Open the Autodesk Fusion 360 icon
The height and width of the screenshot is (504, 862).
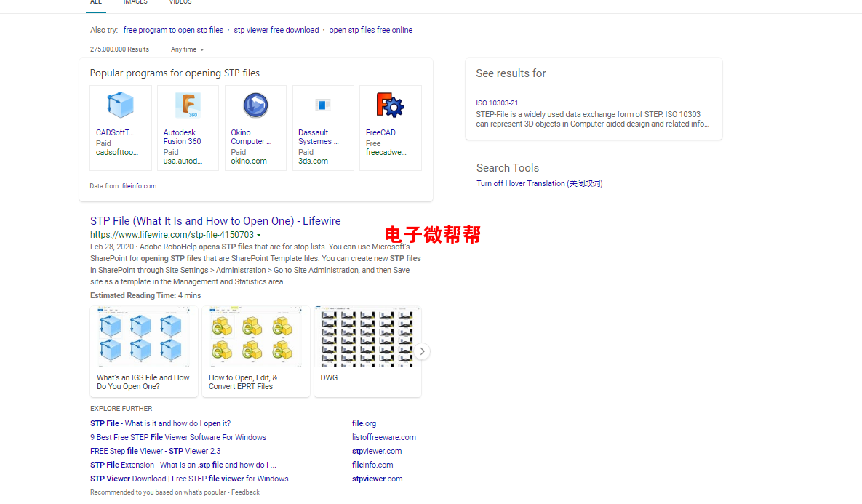coord(188,105)
